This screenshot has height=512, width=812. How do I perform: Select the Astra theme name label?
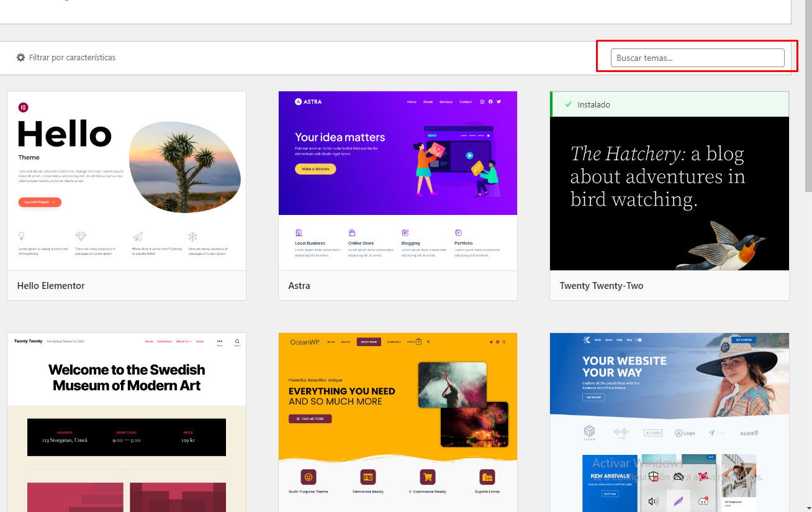(x=299, y=286)
